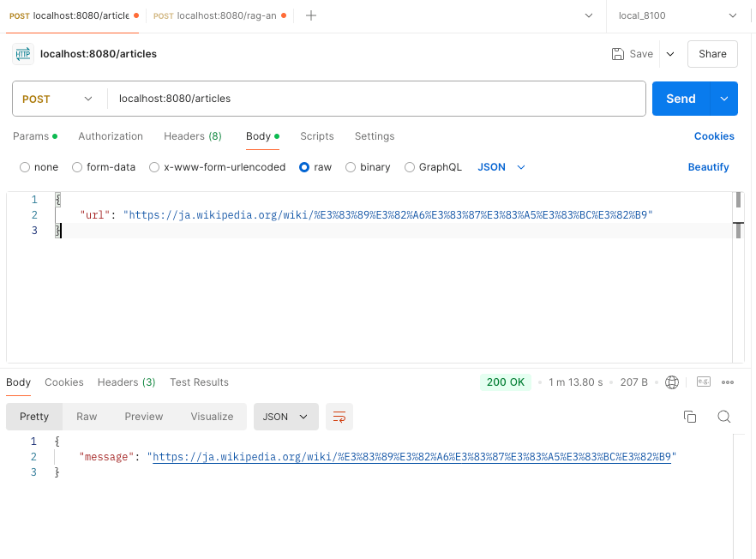The image size is (756, 559).
Task: Switch to the localhost:8080/rag-an request tab
Action: (x=219, y=16)
